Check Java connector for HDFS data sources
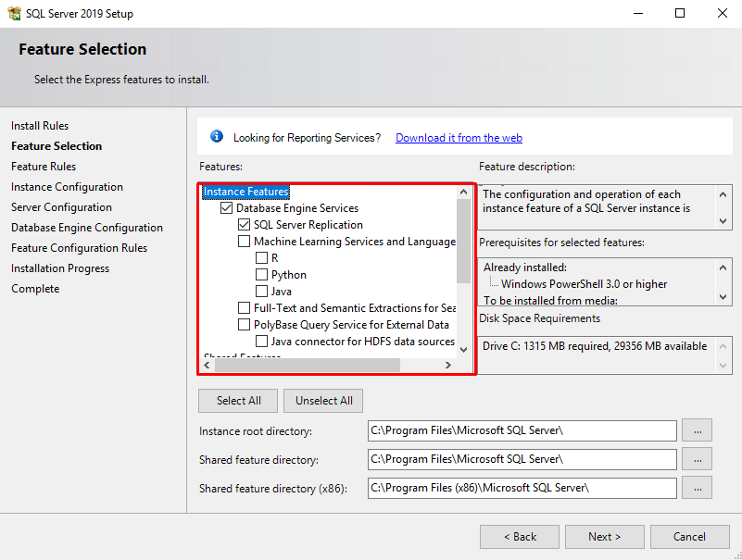This screenshot has height=560, width=742. [x=261, y=341]
